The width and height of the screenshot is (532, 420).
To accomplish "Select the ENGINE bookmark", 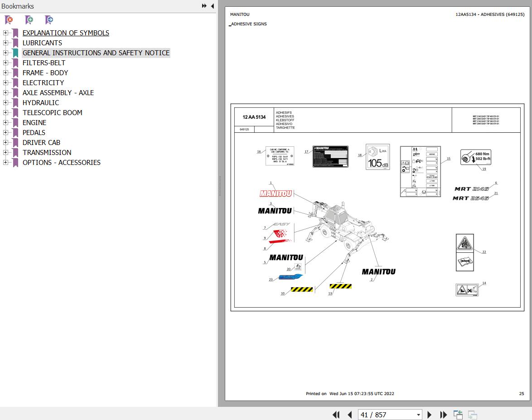I will pos(34,122).
